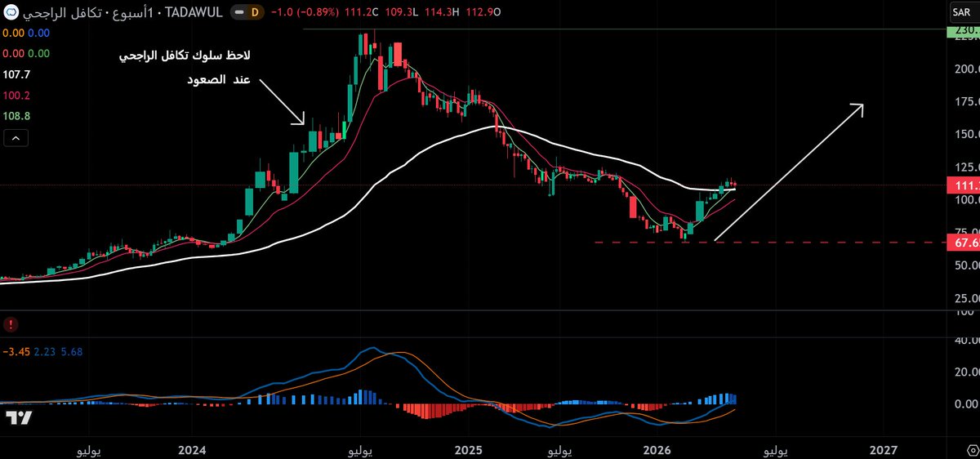Click the MACD value -3.45
This screenshot has height=459, width=980.
click(16, 352)
